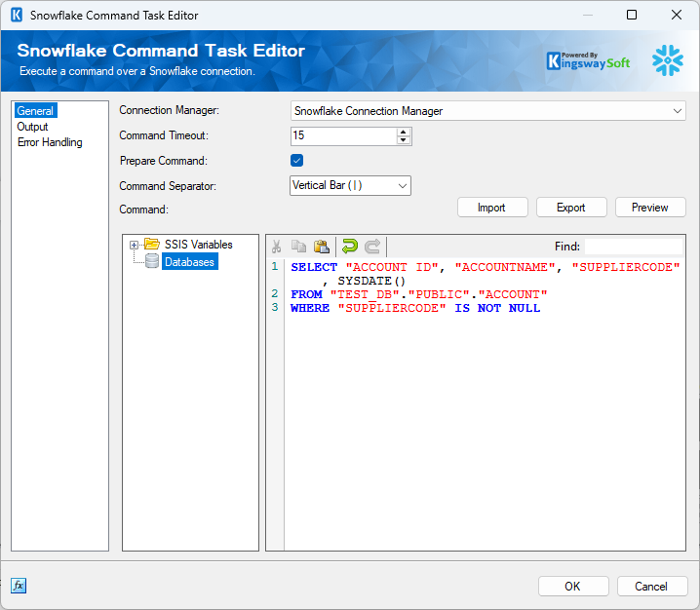Image resolution: width=700 pixels, height=610 pixels.
Task: Click the Cut scissors icon in editor toolbar
Action: [277, 247]
